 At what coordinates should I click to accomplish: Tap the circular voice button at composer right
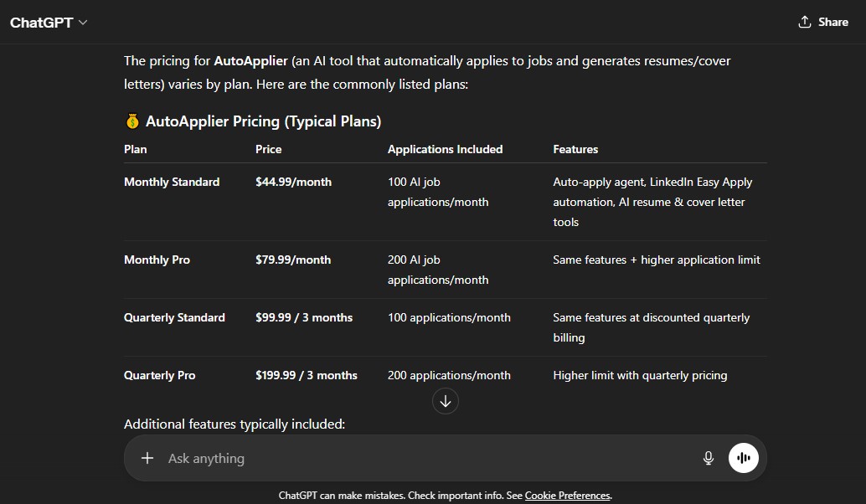(744, 458)
